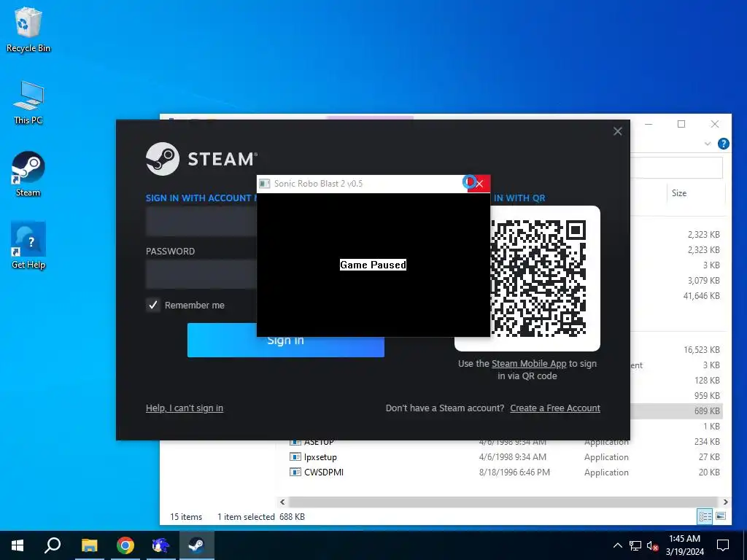The width and height of the screenshot is (747, 560).
Task: Open the notification center
Action: tap(723, 545)
